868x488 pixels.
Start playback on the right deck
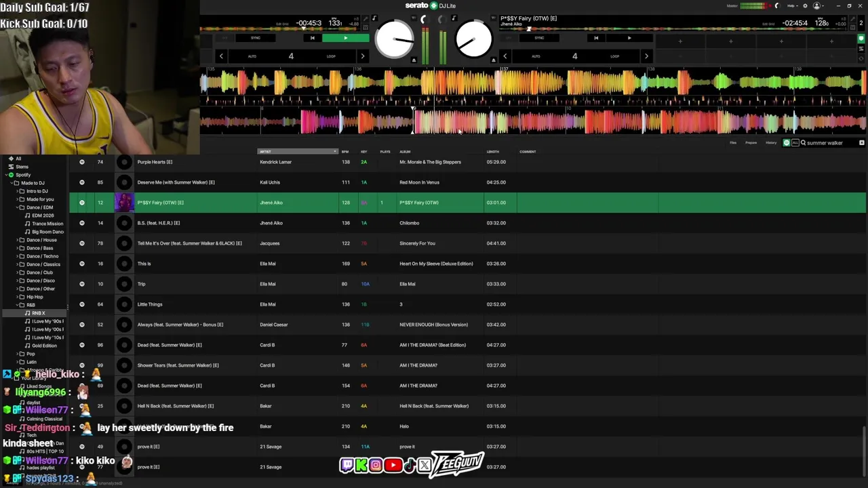coord(629,38)
